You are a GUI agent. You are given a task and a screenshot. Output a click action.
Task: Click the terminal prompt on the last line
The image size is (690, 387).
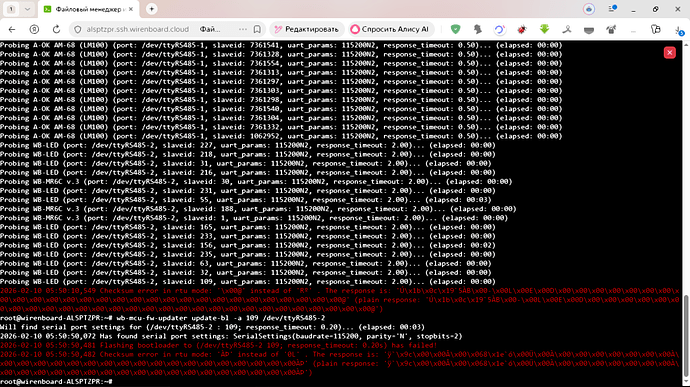coord(56,382)
